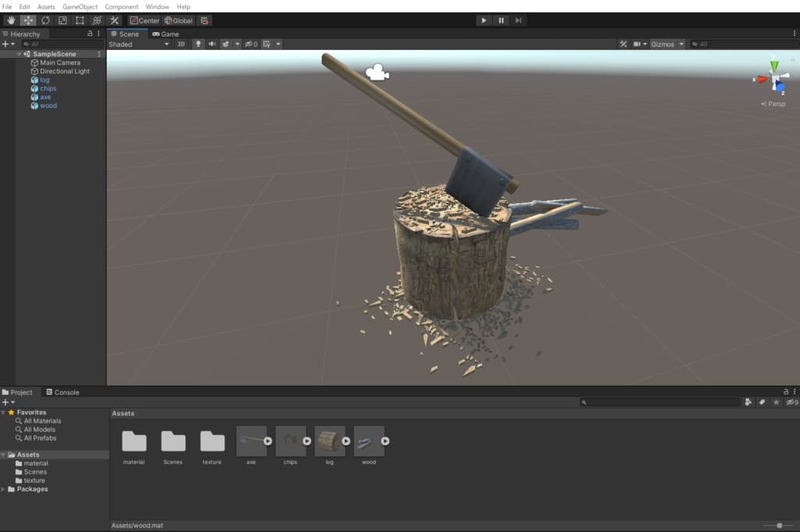This screenshot has width=800, height=532.
Task: Click the Step frame button
Action: click(x=518, y=20)
